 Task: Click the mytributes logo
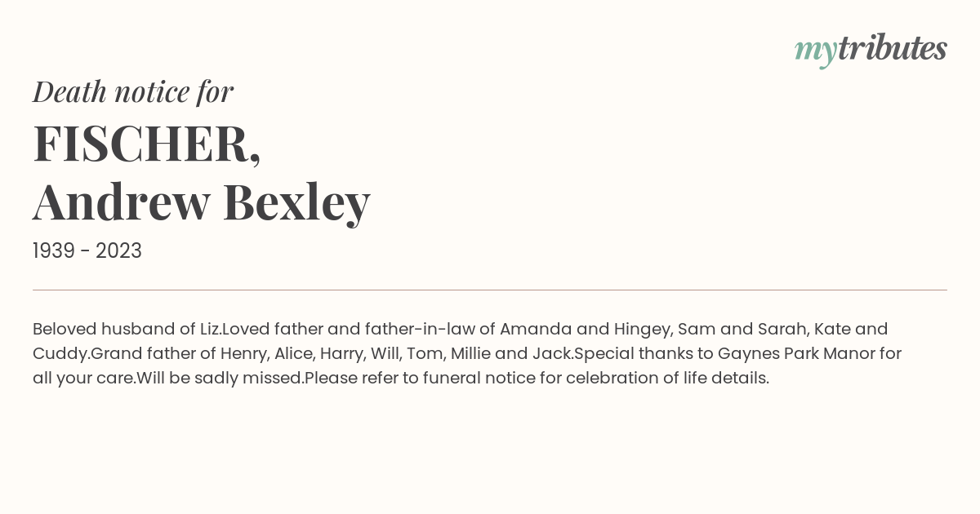[871, 50]
